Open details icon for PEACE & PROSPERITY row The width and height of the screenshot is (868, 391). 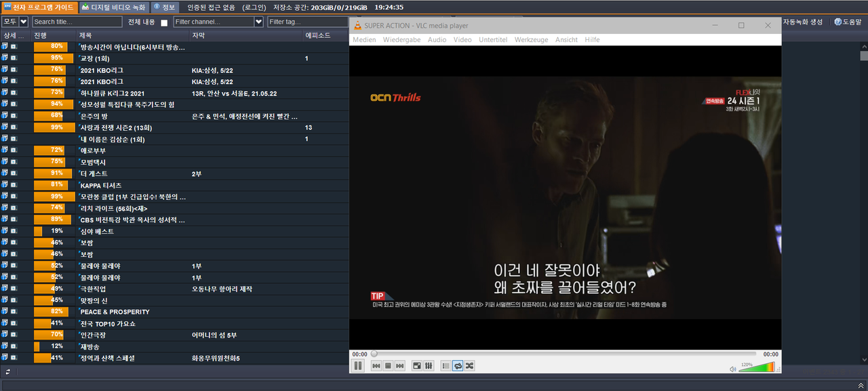[x=5, y=311]
